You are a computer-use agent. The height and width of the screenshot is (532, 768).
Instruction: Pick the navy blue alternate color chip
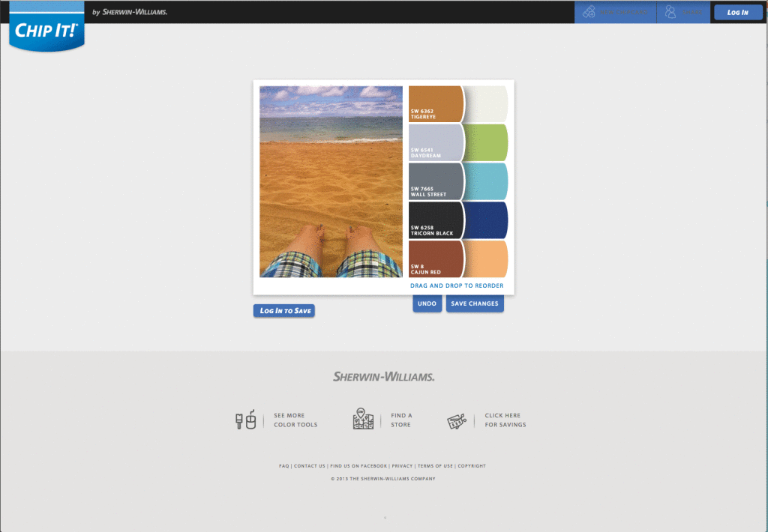(486, 220)
